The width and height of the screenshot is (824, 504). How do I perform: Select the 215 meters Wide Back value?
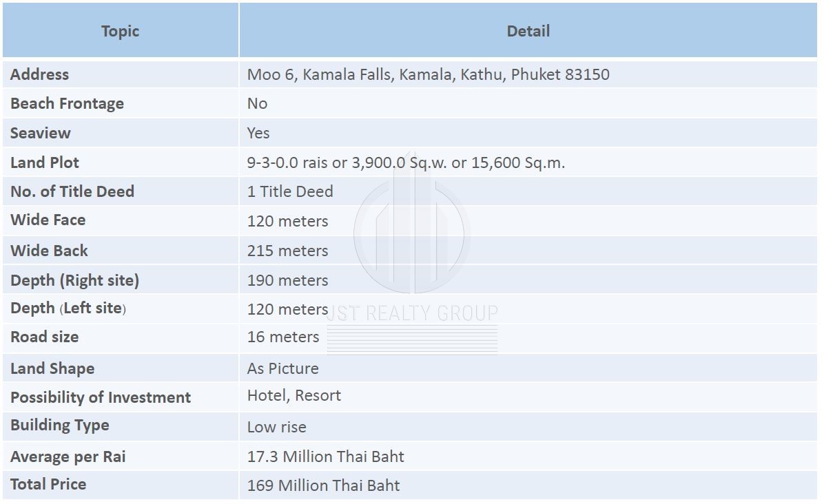click(x=287, y=251)
